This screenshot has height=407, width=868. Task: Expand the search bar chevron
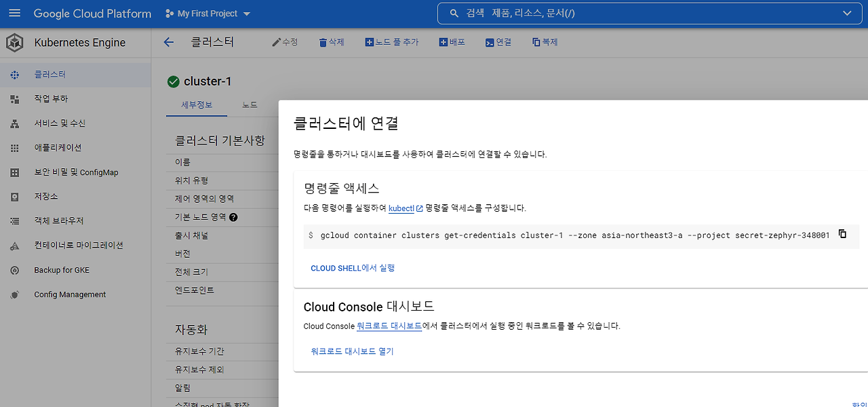(x=847, y=14)
